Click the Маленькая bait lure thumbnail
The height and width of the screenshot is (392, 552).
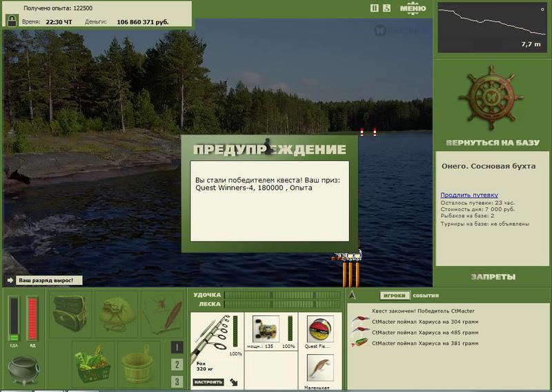point(320,368)
